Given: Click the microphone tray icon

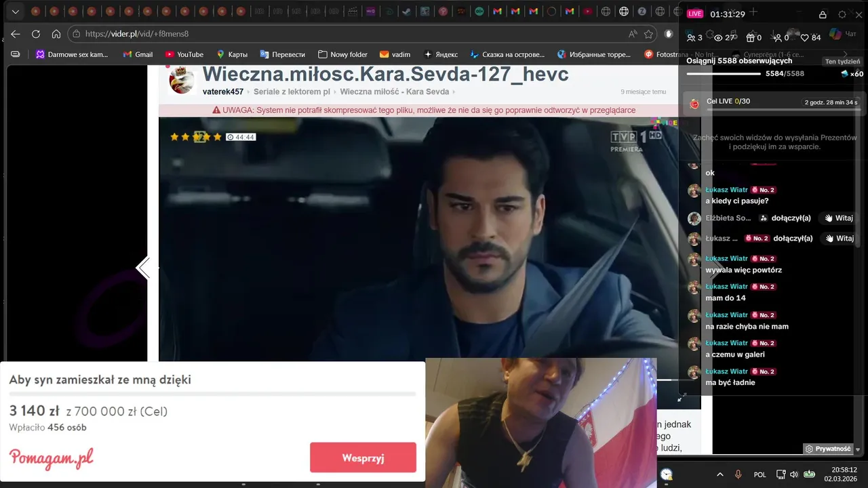Looking at the screenshot, I should [x=738, y=474].
